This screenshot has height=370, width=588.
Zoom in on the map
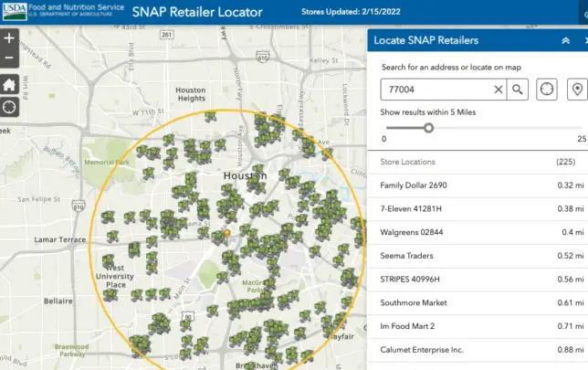tap(9, 38)
